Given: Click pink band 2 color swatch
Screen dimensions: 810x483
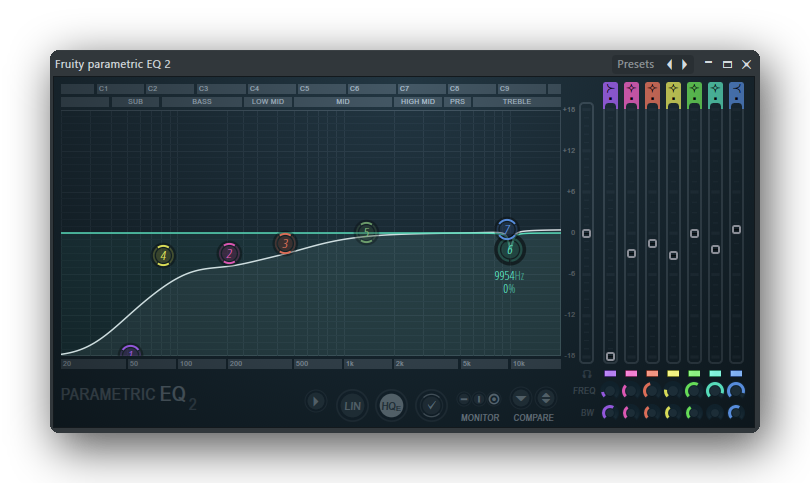Looking at the screenshot, I should click(631, 373).
